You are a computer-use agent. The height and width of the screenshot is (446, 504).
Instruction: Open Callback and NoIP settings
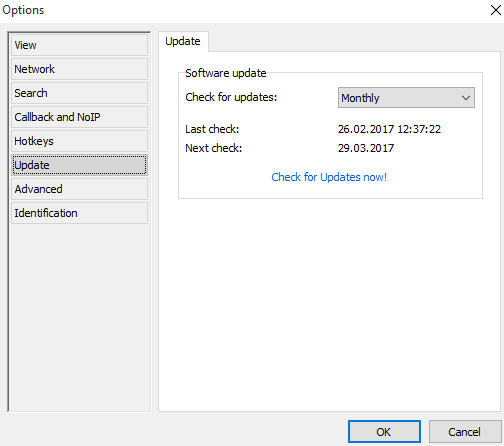coord(79,117)
